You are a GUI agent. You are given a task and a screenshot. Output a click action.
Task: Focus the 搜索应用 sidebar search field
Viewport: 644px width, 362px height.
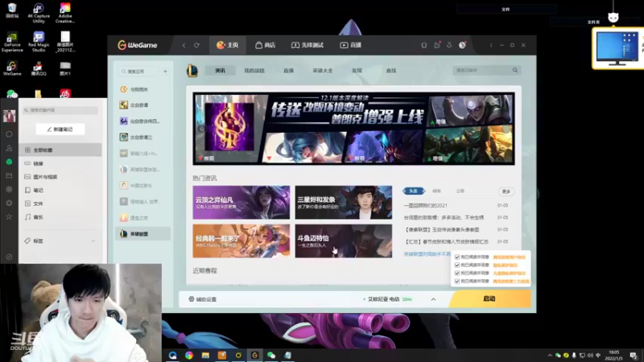pos(138,72)
